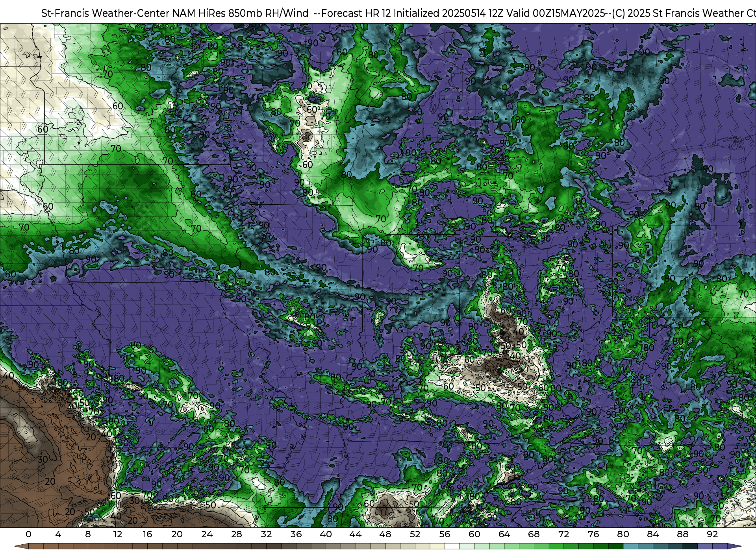The height and width of the screenshot is (551, 756).
Task: Select the '36' label on the color scale
Action: click(x=296, y=534)
